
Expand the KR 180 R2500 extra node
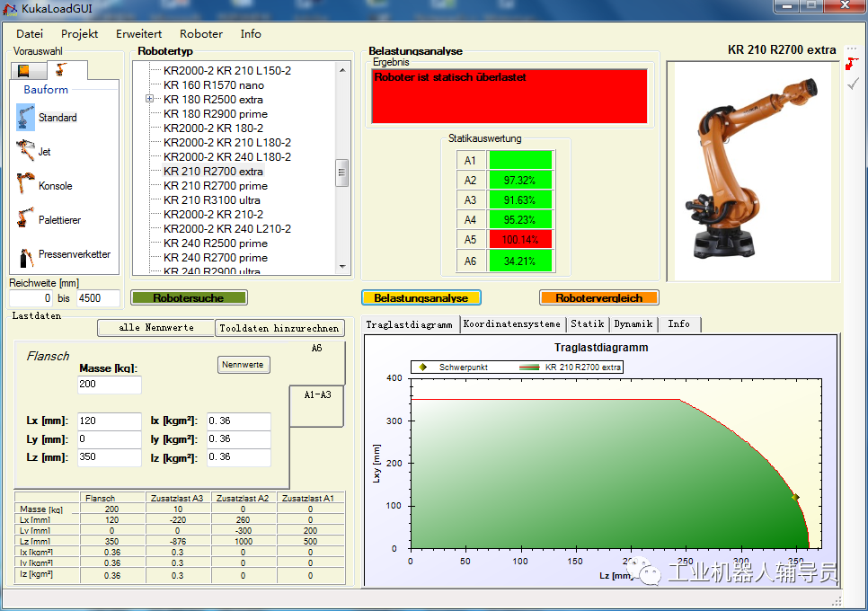pyautogui.click(x=149, y=99)
